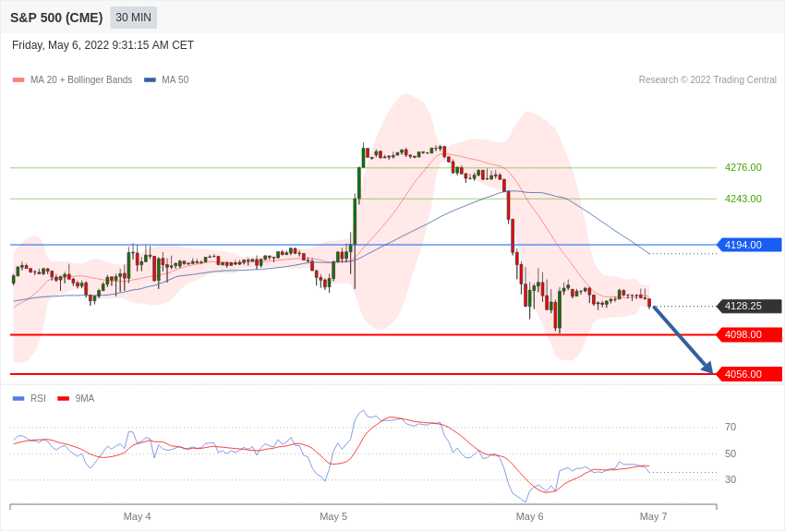Click the 'May 6' date axis label
The width and height of the screenshot is (785, 532).
530,516
